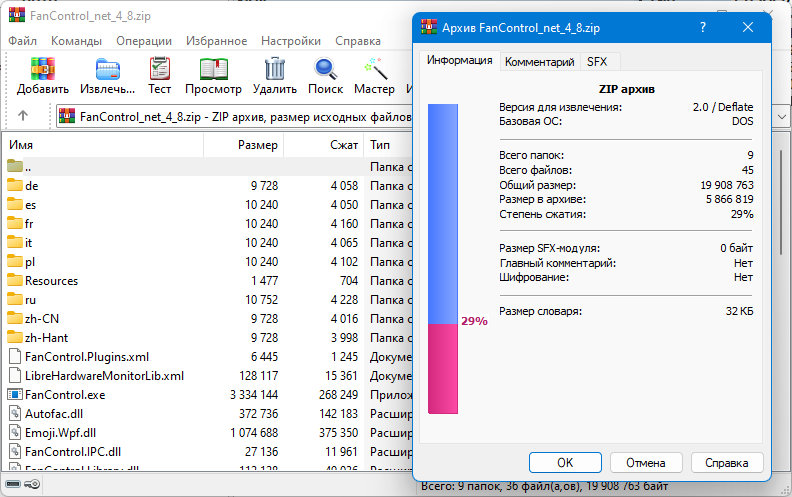Click the Общий размер value 19 908 763

[x=727, y=185]
